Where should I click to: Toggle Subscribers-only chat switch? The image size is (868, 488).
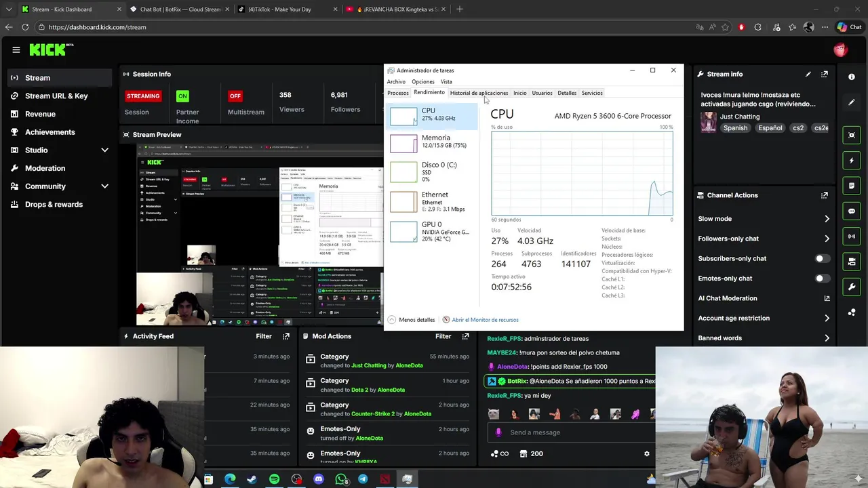point(823,258)
